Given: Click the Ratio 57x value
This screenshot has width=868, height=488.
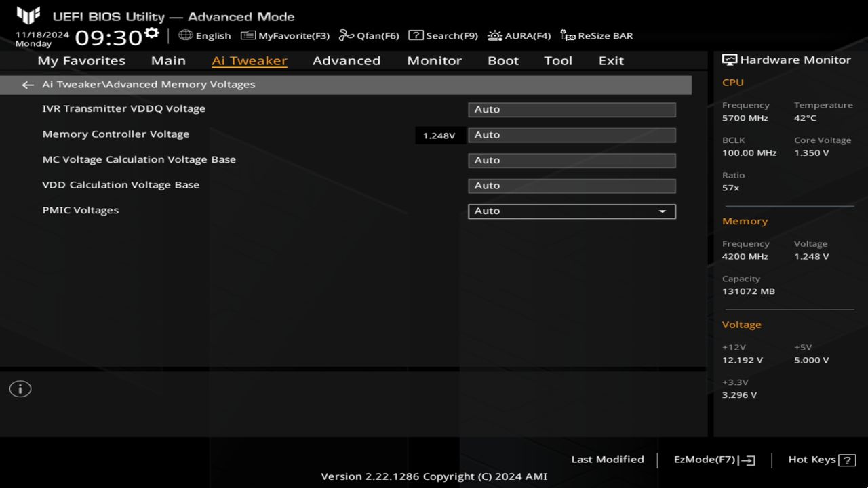Looking at the screenshot, I should (x=731, y=188).
